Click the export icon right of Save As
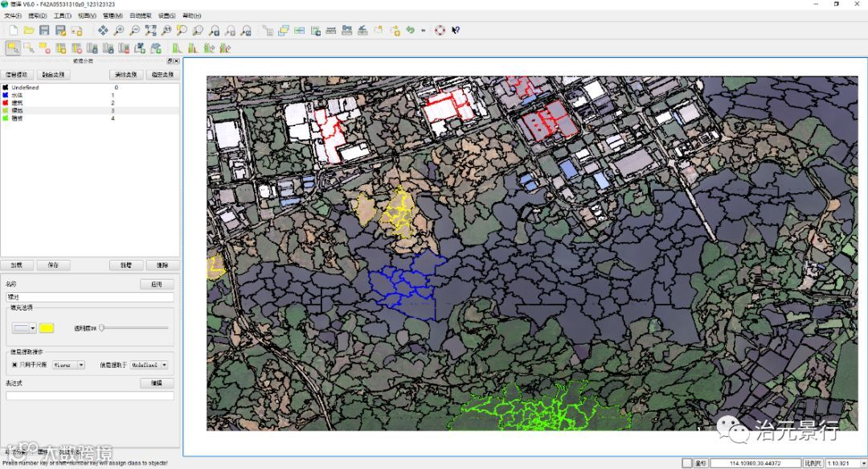Viewport: 868px width, 469px height. pos(77,31)
